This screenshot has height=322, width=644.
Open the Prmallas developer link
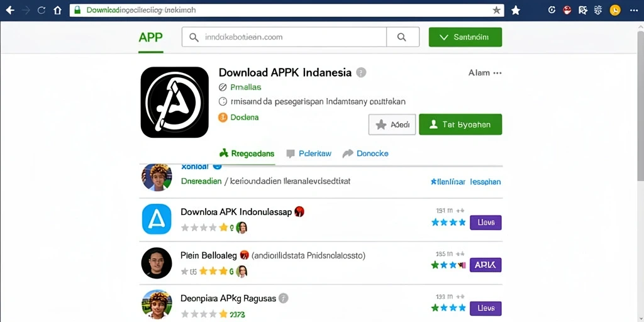point(245,87)
